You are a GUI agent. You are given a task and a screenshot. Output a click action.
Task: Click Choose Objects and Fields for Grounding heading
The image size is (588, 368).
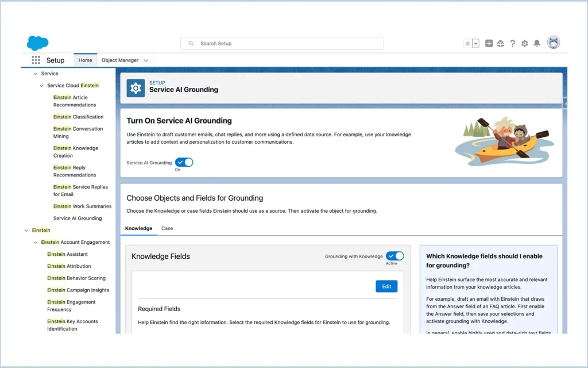(x=195, y=198)
